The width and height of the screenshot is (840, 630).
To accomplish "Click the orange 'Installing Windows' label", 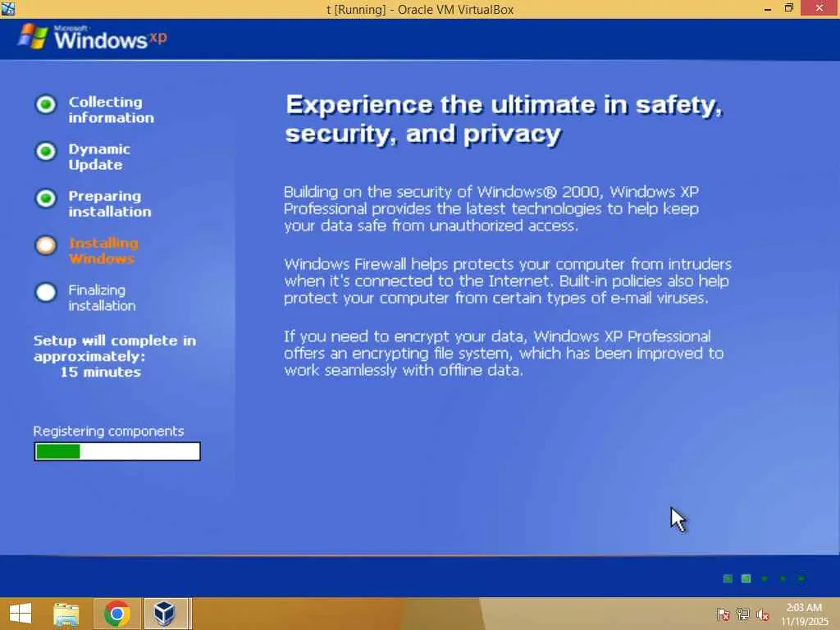I will coord(103,251).
